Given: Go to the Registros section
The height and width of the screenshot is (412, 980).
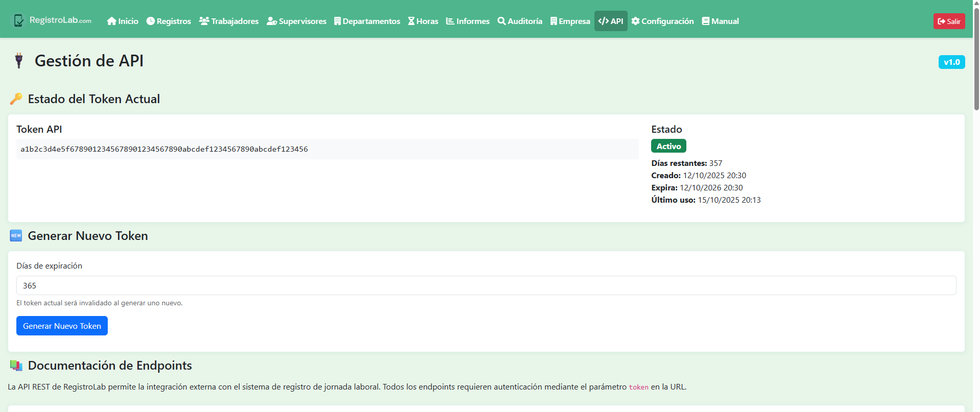Looking at the screenshot, I should 169,21.
